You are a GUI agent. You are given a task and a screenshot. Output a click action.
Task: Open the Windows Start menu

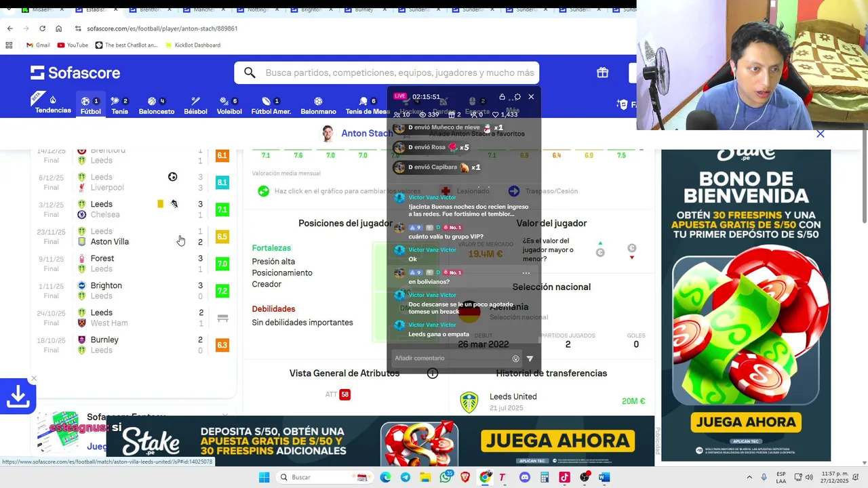(264, 477)
